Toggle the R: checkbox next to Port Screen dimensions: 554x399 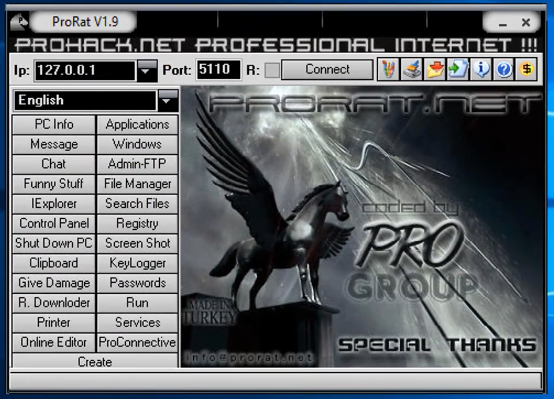(x=272, y=70)
